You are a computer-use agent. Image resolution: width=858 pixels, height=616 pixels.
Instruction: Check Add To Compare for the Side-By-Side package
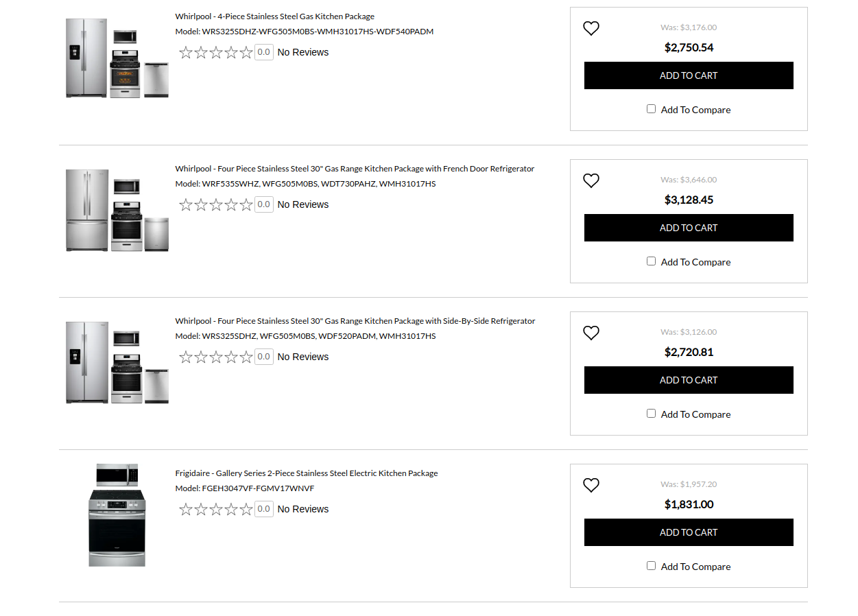coord(650,413)
